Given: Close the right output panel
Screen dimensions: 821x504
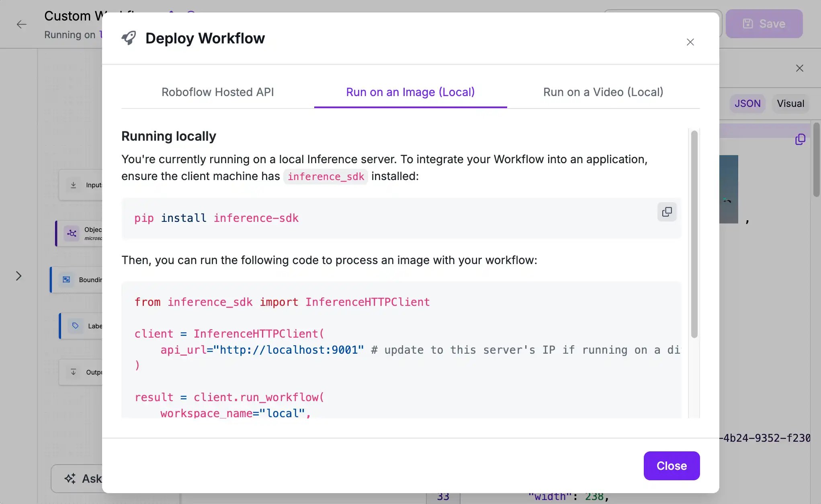Looking at the screenshot, I should click(800, 68).
